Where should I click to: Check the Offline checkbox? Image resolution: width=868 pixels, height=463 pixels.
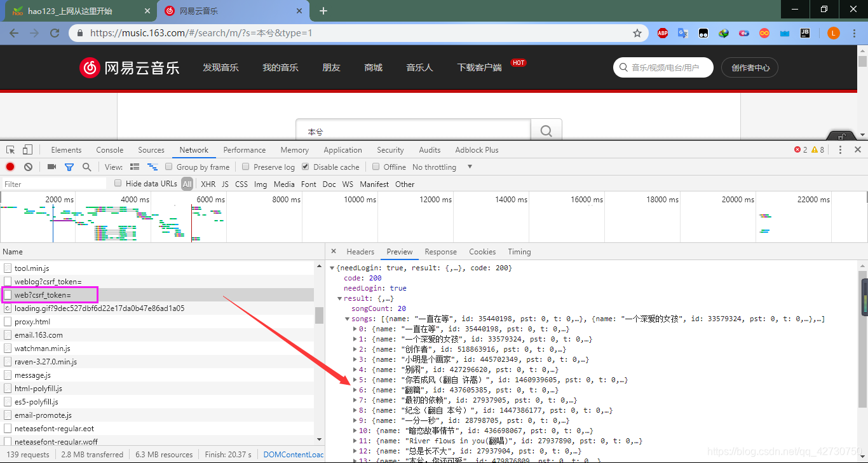click(376, 167)
